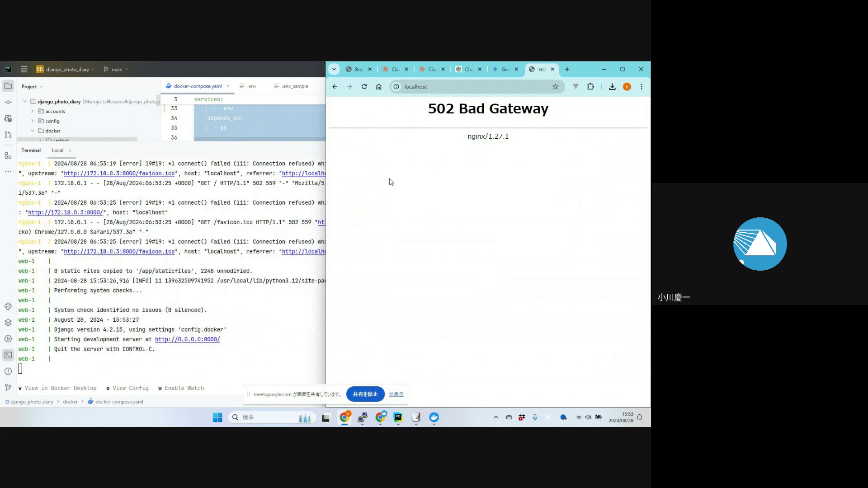Close the Local terminal tab
Screen dimensions: 868x488
click(x=70, y=150)
